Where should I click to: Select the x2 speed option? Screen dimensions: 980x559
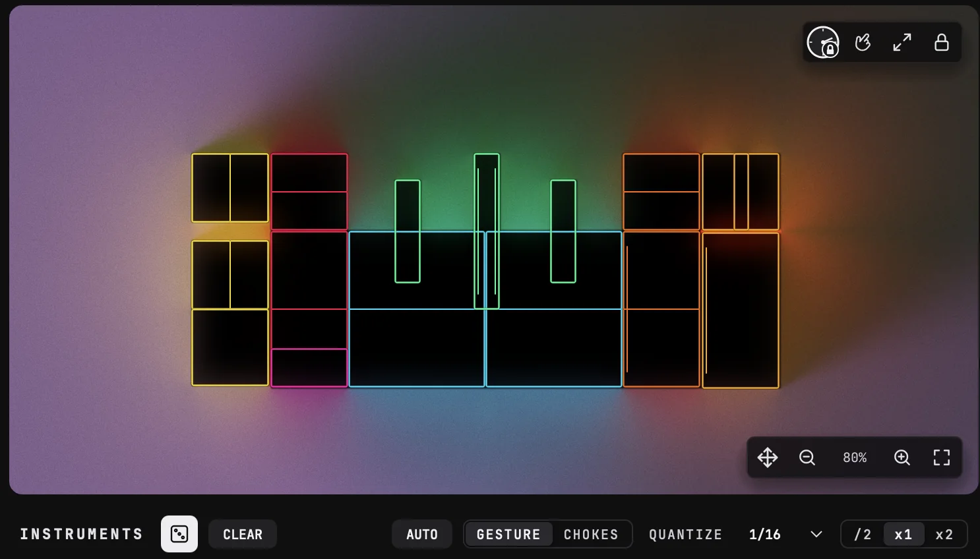click(944, 534)
